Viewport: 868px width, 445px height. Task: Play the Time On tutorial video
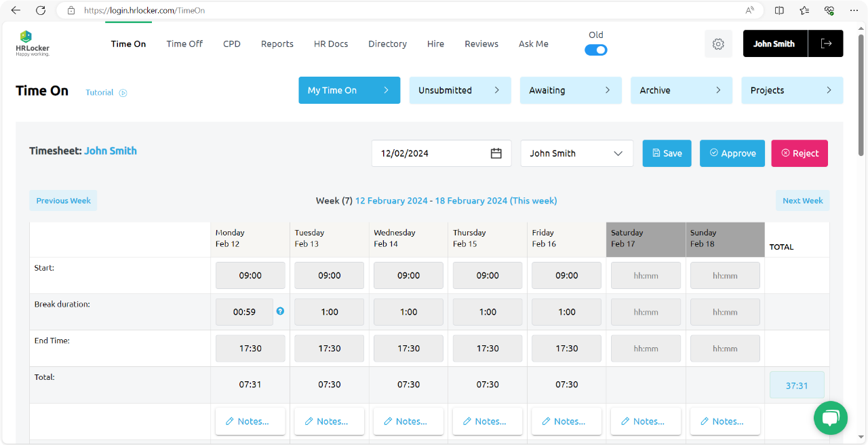(x=124, y=93)
